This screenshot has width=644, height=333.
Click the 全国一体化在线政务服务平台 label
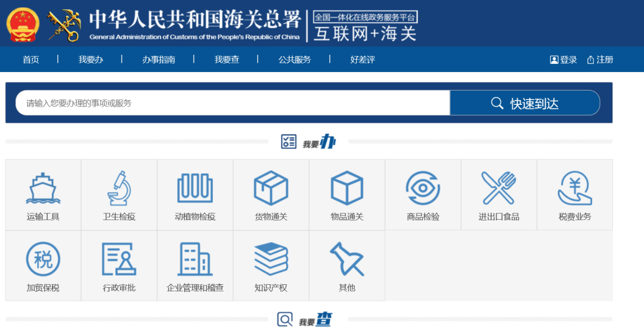point(365,17)
